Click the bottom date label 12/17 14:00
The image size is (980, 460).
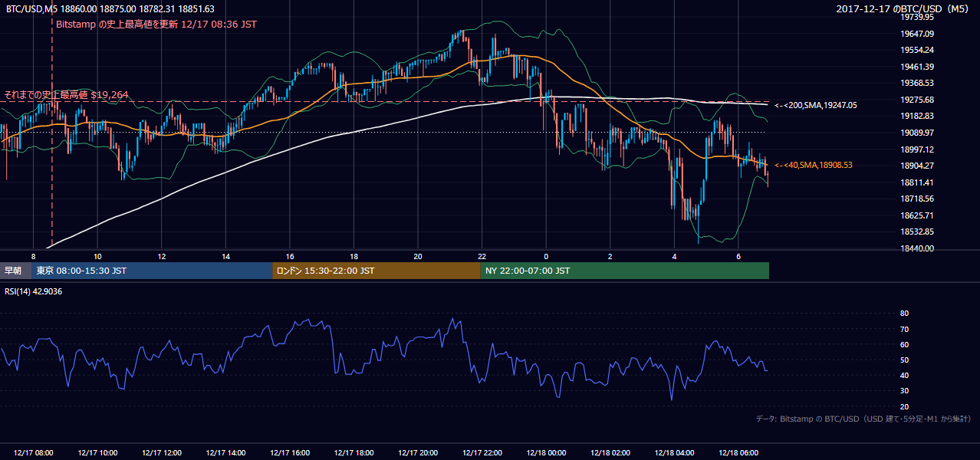tap(225, 453)
